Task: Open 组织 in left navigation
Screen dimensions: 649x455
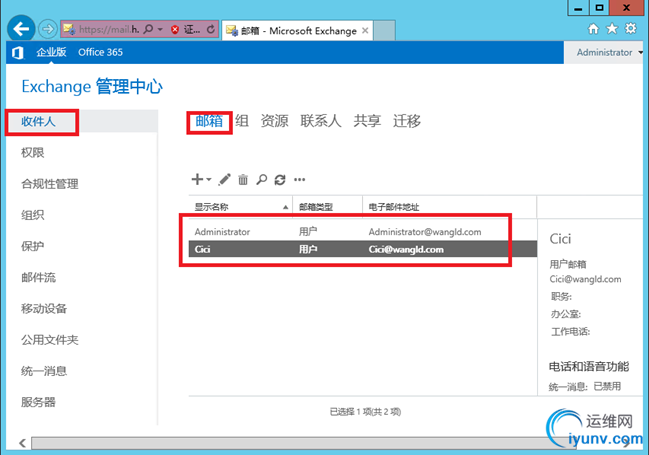Action: click(x=33, y=215)
